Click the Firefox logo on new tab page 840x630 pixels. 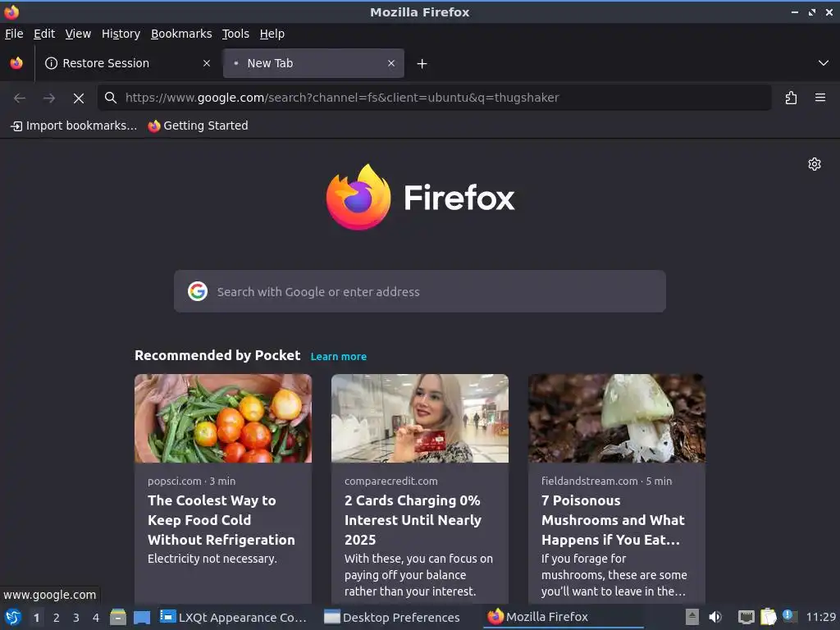click(x=420, y=198)
